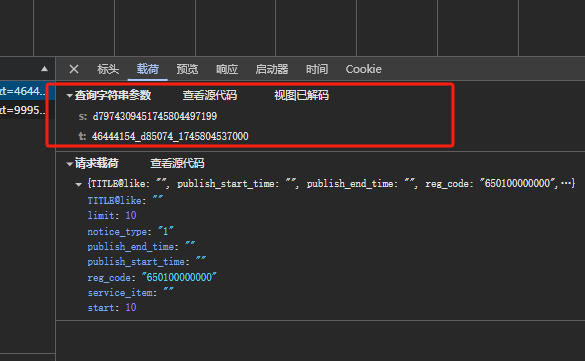Click the notice_type value "1"
The width and height of the screenshot is (585, 361).
166,231
